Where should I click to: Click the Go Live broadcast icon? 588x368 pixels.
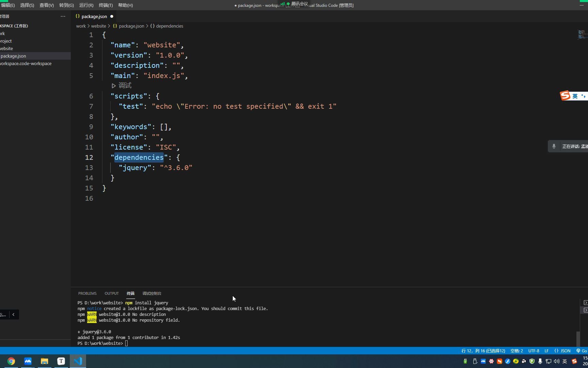click(x=578, y=351)
